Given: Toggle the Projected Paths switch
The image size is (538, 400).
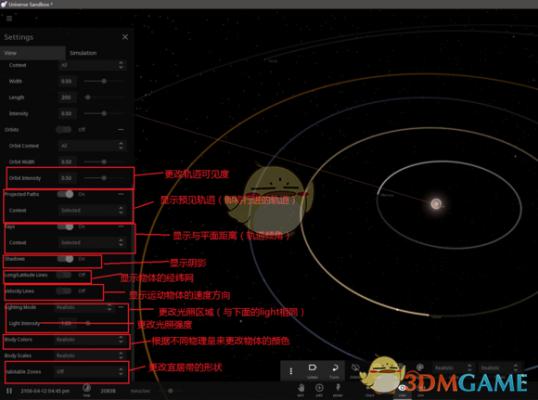Looking at the screenshot, I should click(66, 194).
